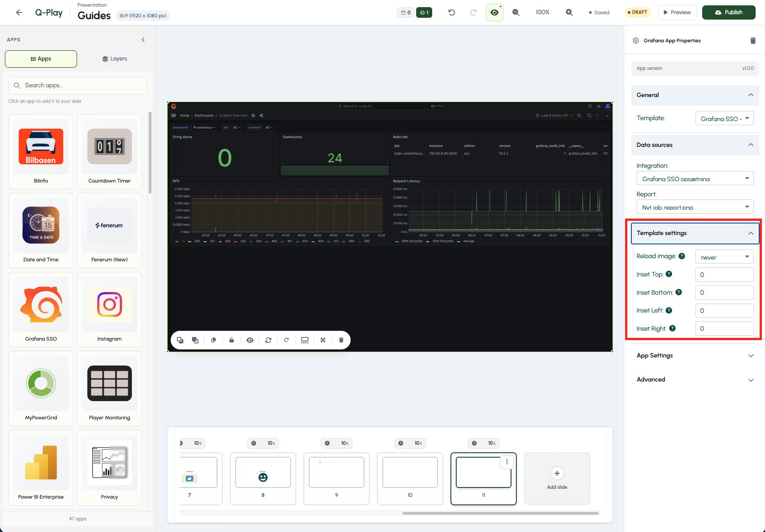Click the screen layout icon in floating toolbar

pyautogui.click(x=305, y=340)
